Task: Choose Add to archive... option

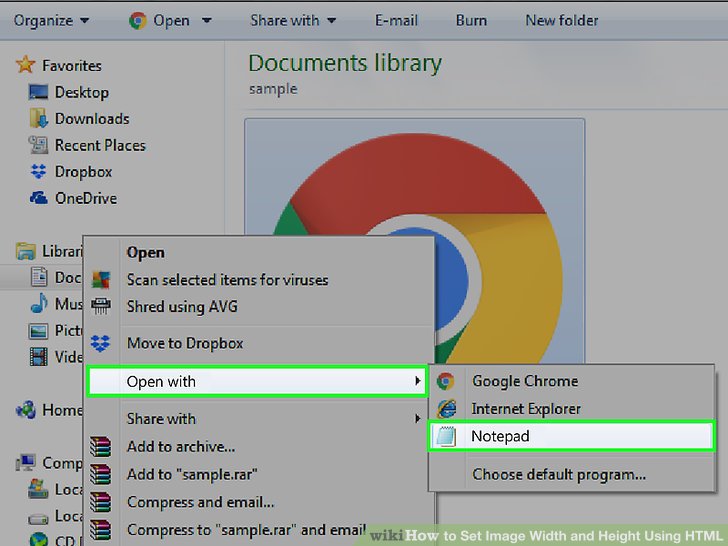Action: click(181, 447)
